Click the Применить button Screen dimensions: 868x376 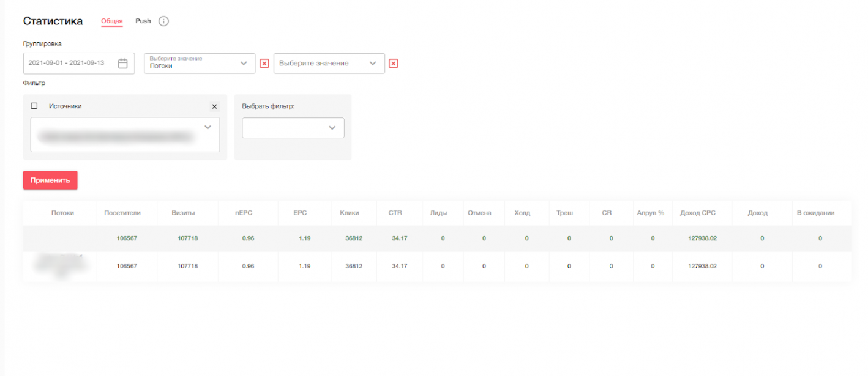pyautogui.click(x=50, y=180)
